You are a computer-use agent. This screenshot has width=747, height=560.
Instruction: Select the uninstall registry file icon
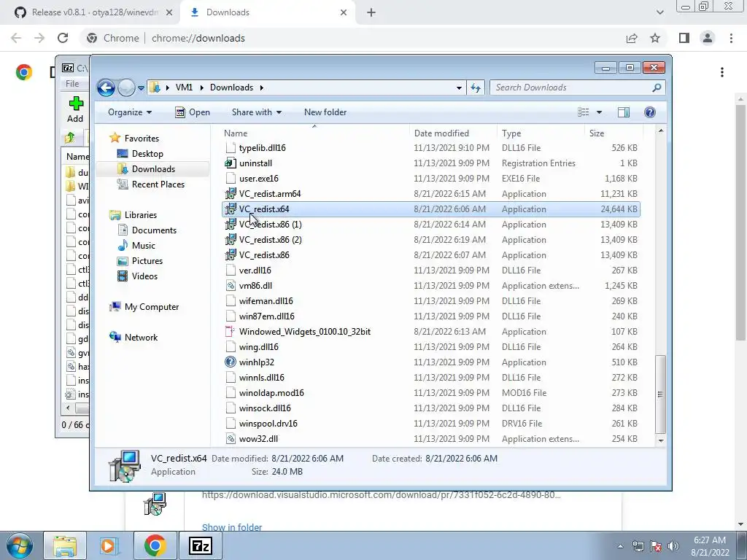(231, 163)
